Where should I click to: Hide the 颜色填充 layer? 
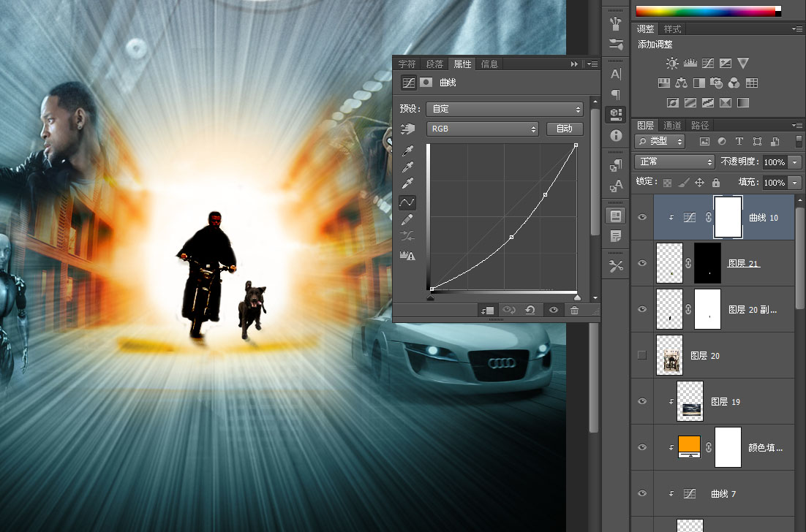coord(642,447)
